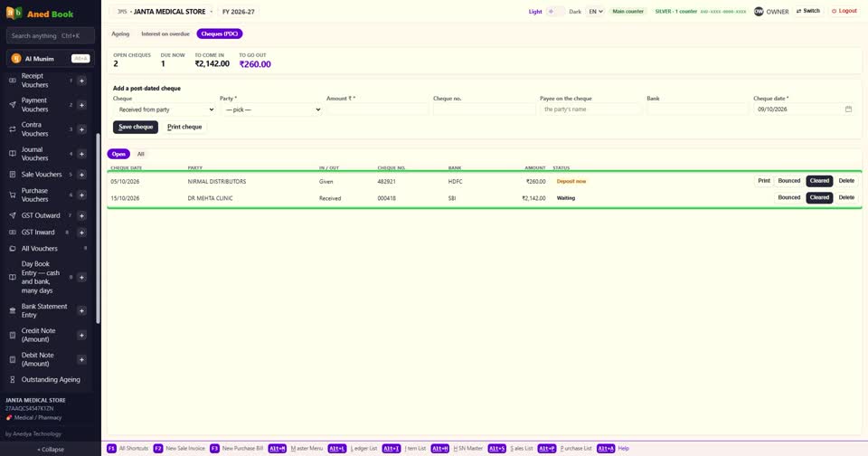Click plus icon beside Credit Note (Amount)

coord(81,335)
